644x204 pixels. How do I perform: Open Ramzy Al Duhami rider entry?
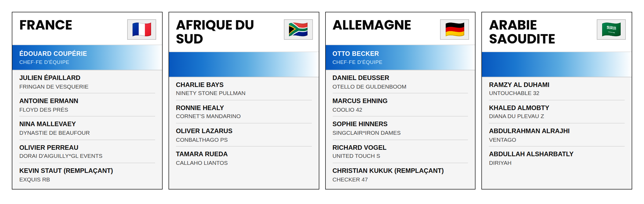tap(557, 89)
